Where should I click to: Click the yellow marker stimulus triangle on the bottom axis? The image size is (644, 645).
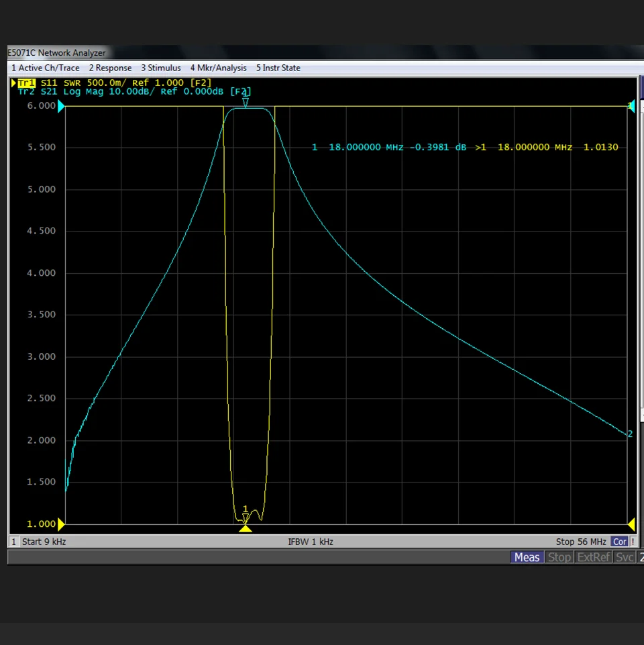246,528
